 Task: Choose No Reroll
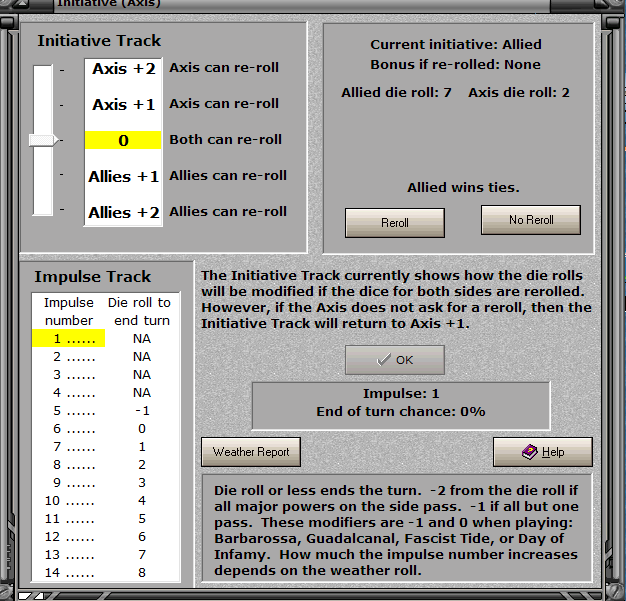click(x=531, y=220)
